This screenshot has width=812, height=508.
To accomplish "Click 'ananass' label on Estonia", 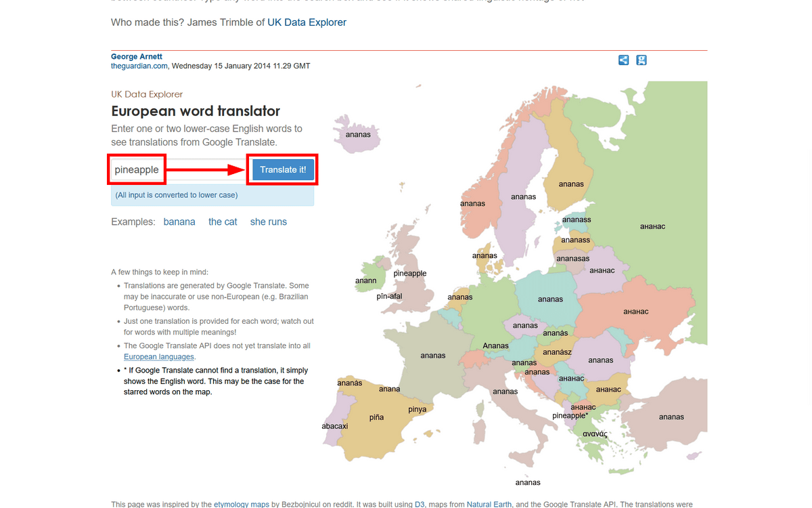I will [x=577, y=220].
